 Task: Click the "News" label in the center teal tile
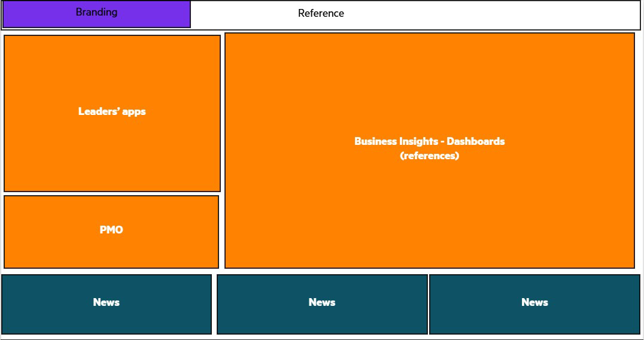coord(321,302)
